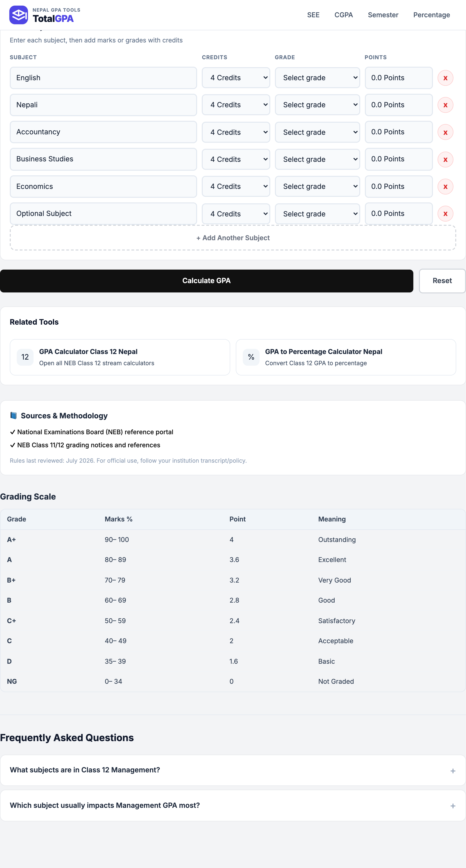The image size is (466, 868).
Task: Open credits dropdown for Optional Subject
Action: (x=236, y=214)
